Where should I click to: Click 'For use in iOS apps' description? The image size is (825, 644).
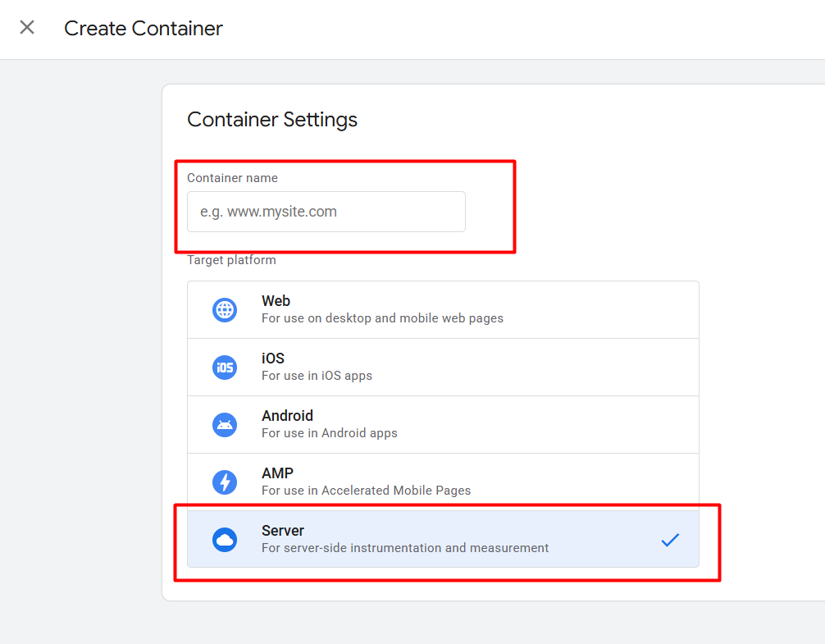point(317,376)
